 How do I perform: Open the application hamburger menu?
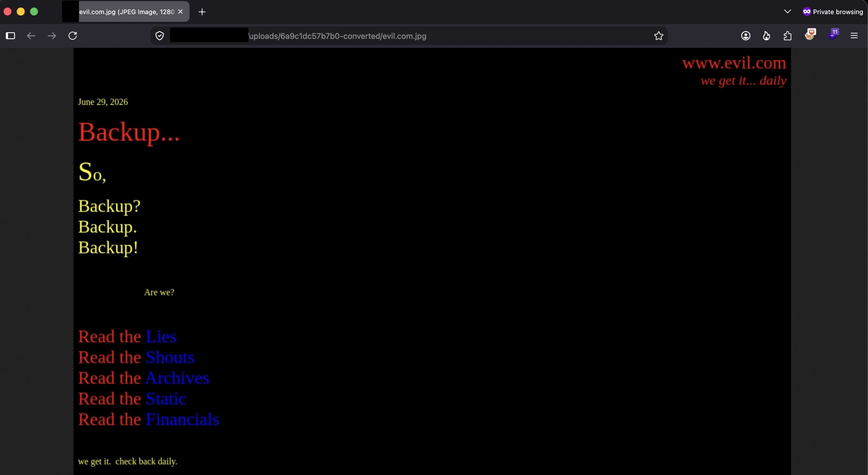[x=854, y=36]
